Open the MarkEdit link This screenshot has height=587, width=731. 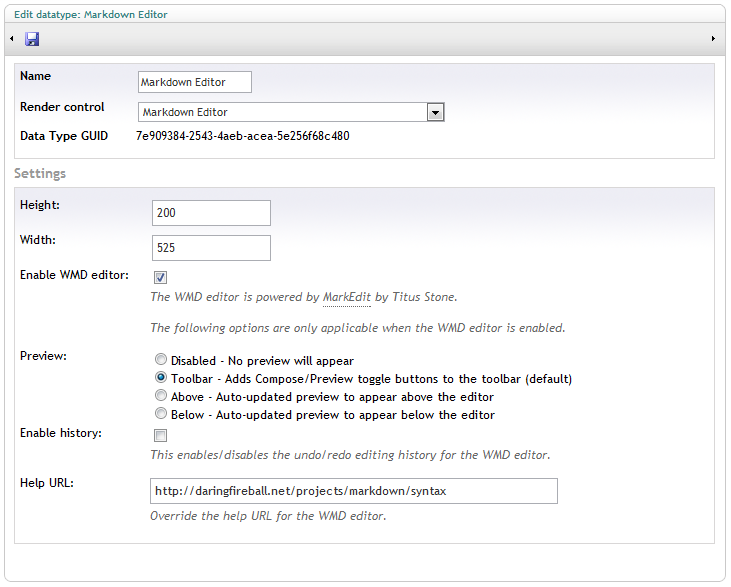coord(347,297)
